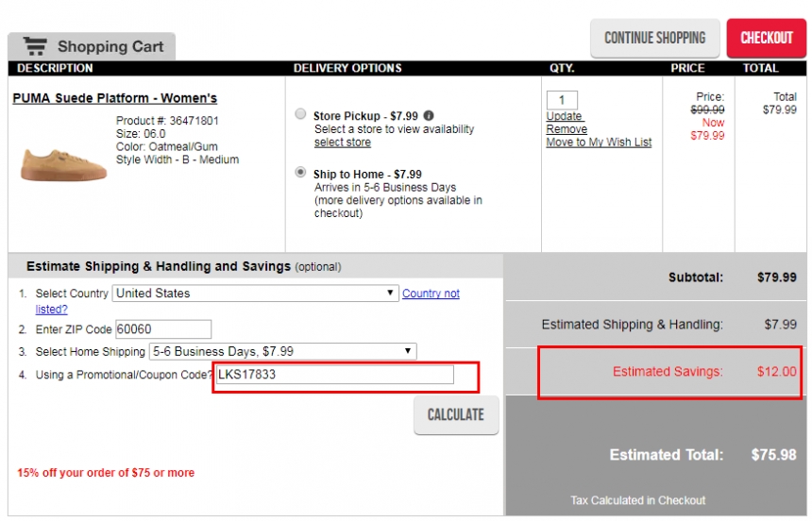The height and width of the screenshot is (521, 812).
Task: Click the red Checkout button
Action: [x=766, y=38]
